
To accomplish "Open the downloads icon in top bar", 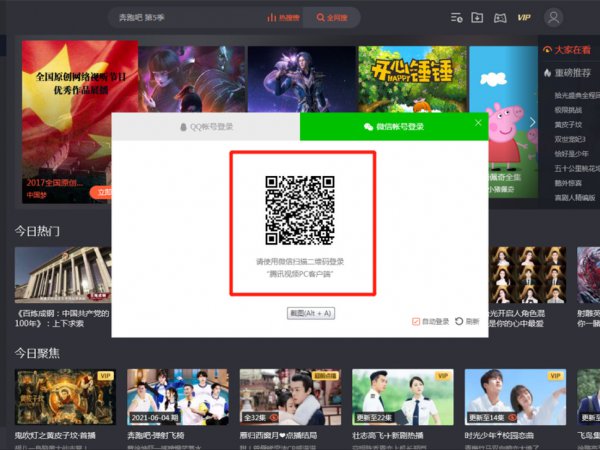I will click(x=477, y=18).
